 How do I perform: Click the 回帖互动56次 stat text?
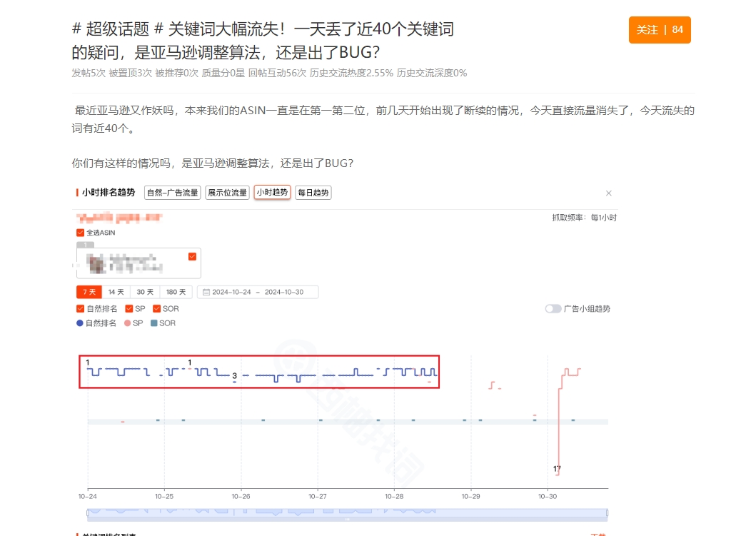pyautogui.click(x=277, y=73)
